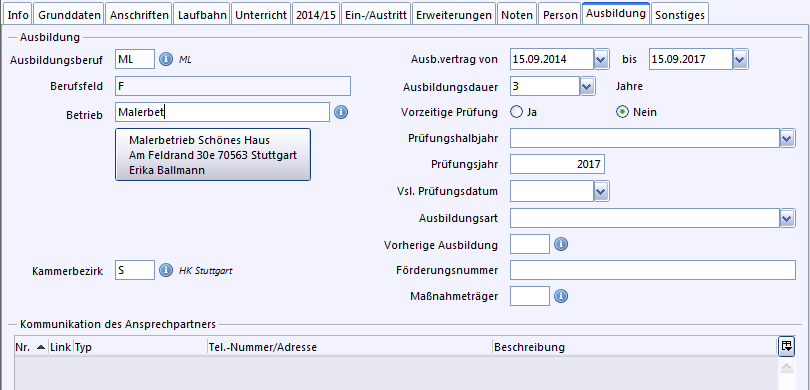
Task: Expand the Prüfungshalbjahr dropdown
Action: [x=787, y=138]
